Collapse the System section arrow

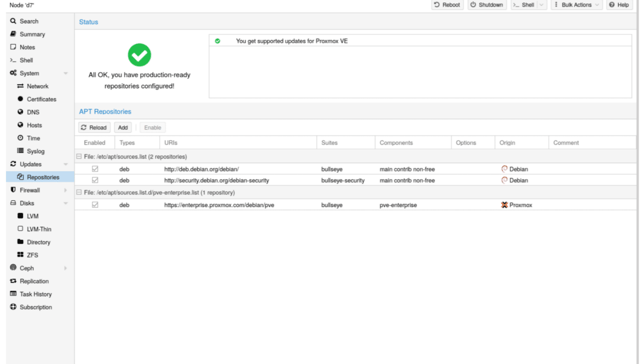tap(65, 73)
